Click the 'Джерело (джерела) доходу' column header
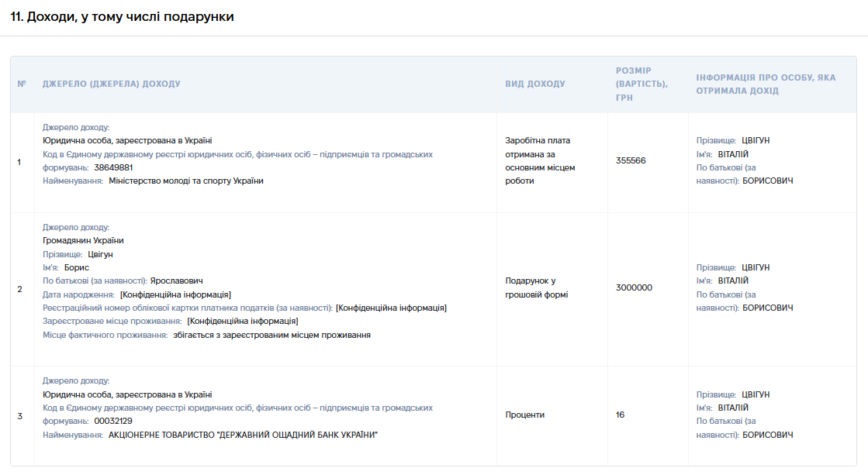 111,84
